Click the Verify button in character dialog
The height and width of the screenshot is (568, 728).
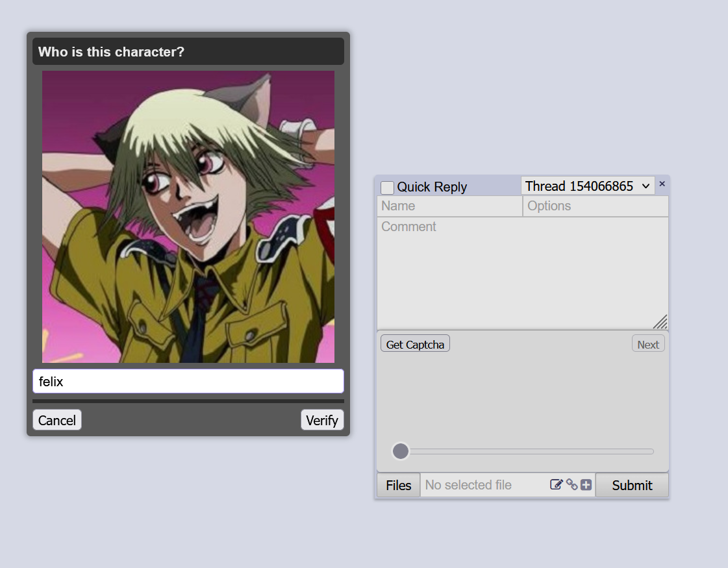(322, 420)
